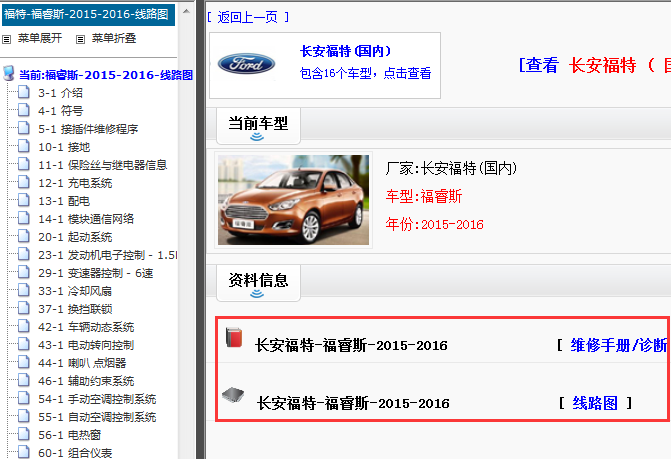
Task: Open 23-1 发动机电子控制 entry
Action: coord(107,255)
